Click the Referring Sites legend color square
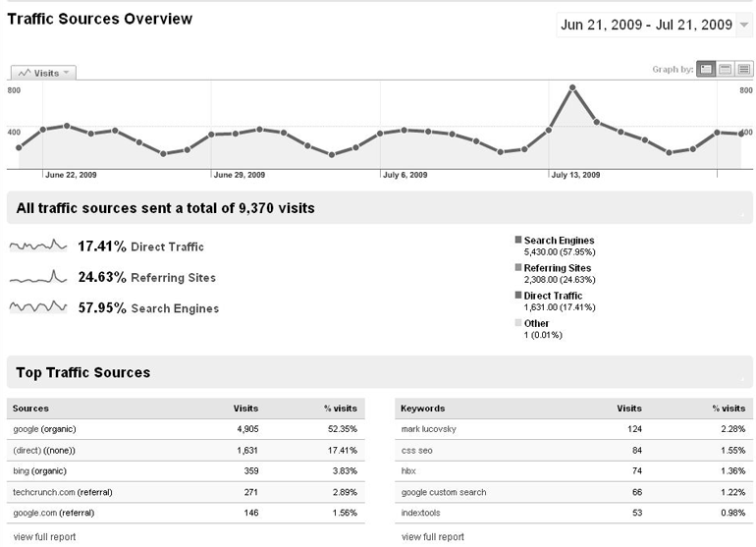 pyautogui.click(x=518, y=267)
